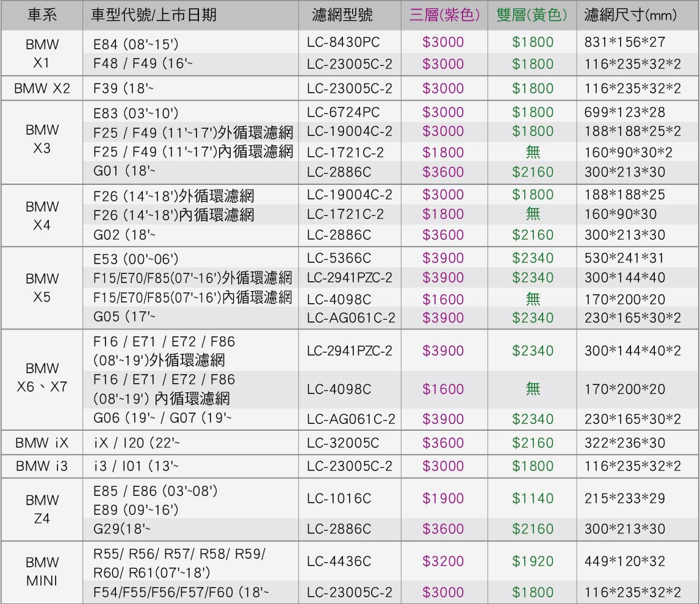Viewport: 700px width, 604px height.
Task: Click the F26 (14'~18')內循環濾網 entry
Action: (174, 215)
